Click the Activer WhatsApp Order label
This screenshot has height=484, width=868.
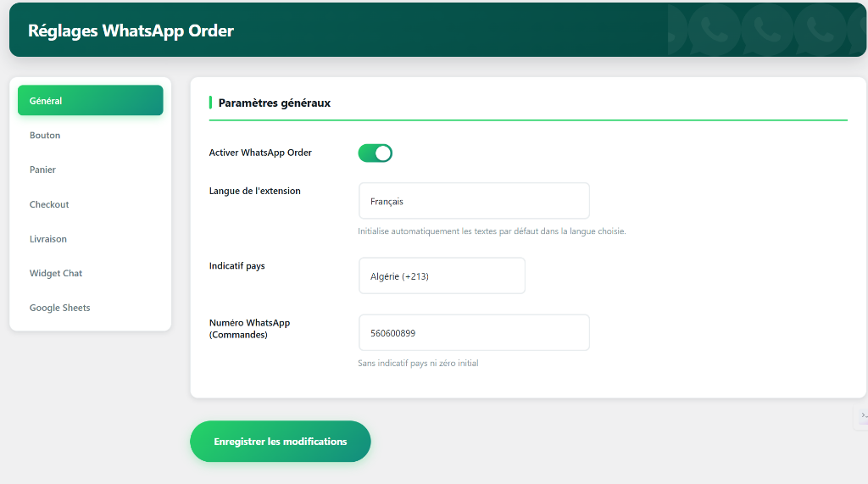tap(260, 153)
